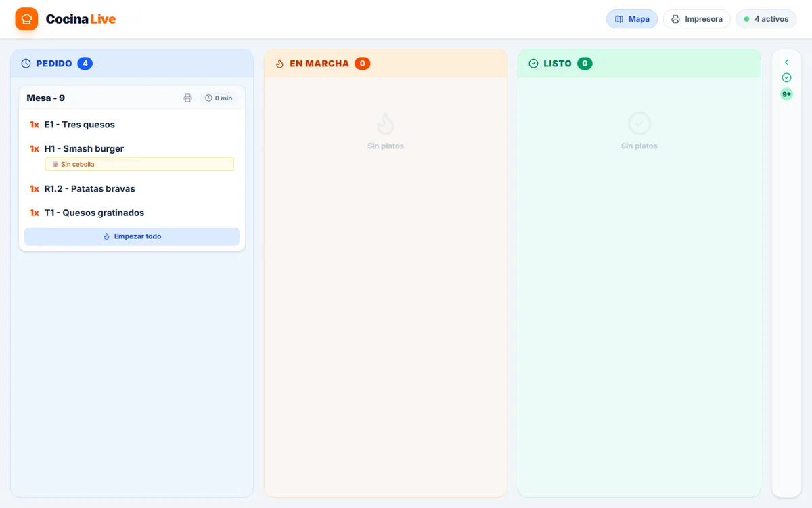Viewport: 812px width, 508px height.
Task: Select the H1 - Smash burger item
Action: point(132,149)
